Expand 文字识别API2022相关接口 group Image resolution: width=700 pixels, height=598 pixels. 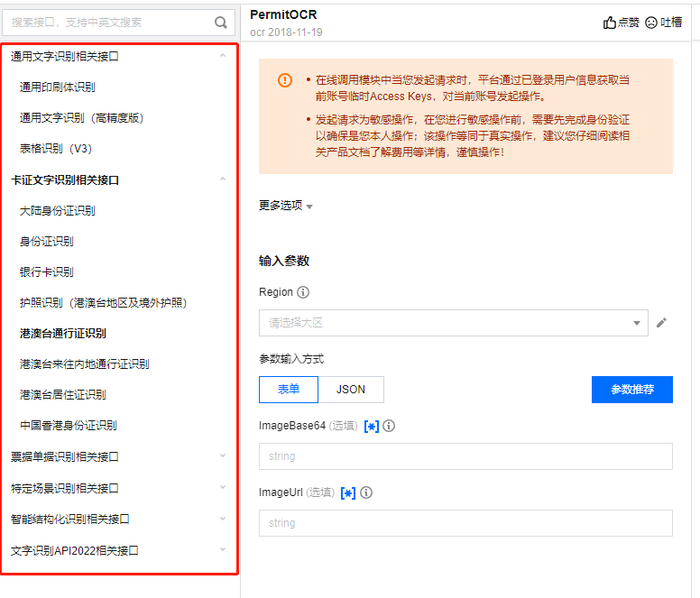tap(223, 549)
